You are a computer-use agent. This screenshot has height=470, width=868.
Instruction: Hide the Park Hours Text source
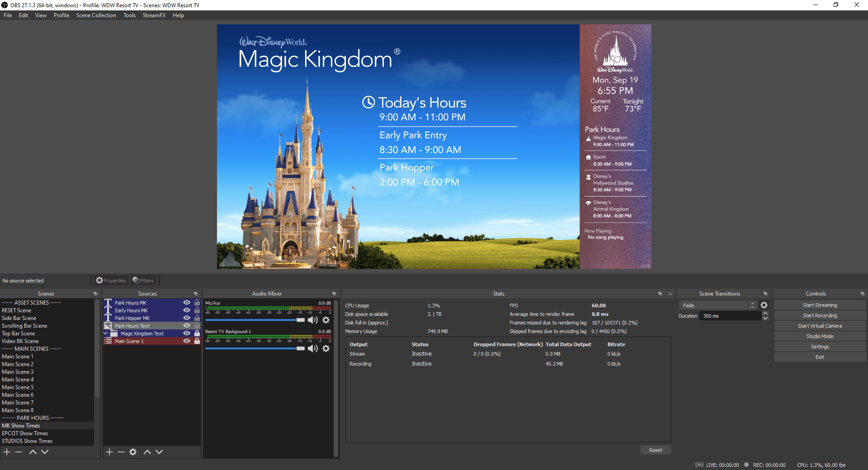tap(186, 326)
